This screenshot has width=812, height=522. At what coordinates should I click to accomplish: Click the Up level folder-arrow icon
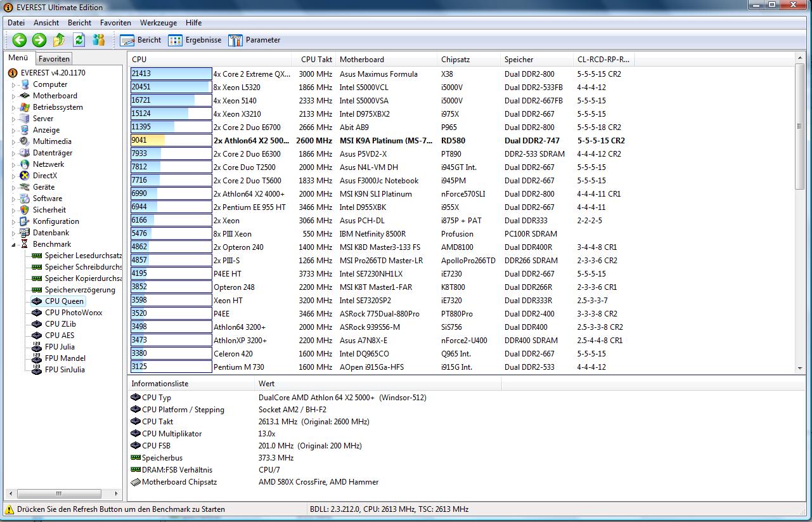click(x=59, y=40)
